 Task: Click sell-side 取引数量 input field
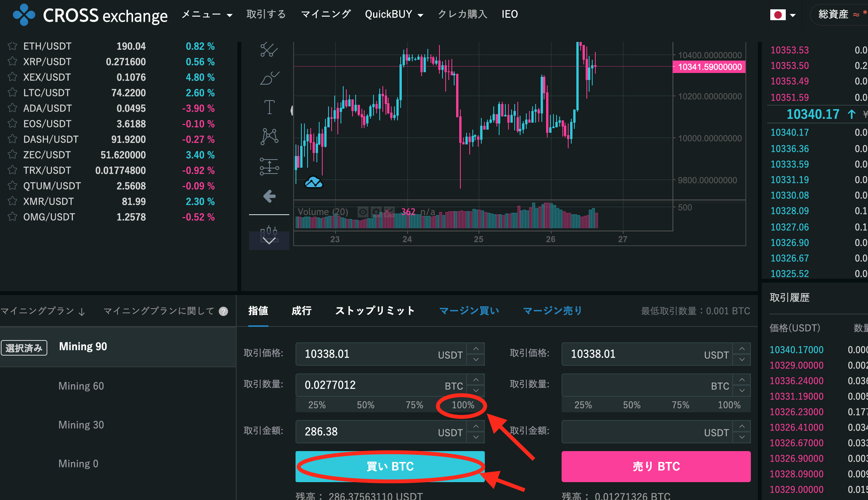coord(647,385)
